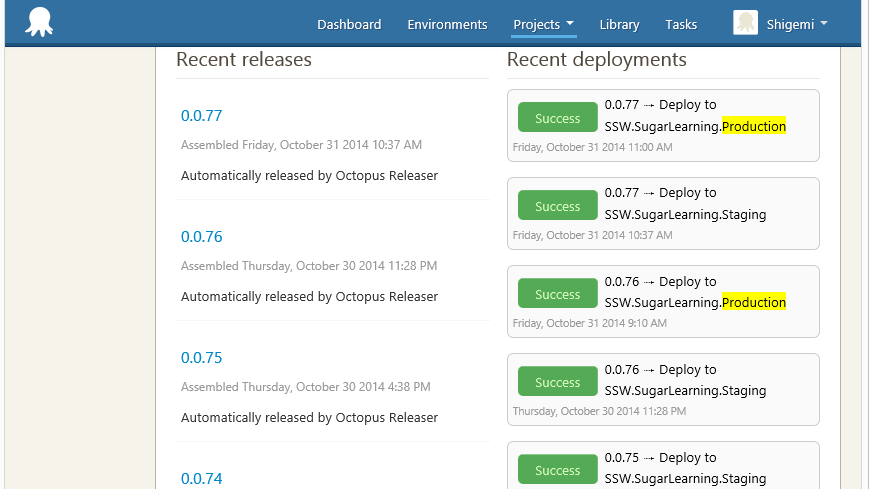Screen dimensions: 869x489
Task: Expand the Projects dropdown arrow
Action: (570, 23)
